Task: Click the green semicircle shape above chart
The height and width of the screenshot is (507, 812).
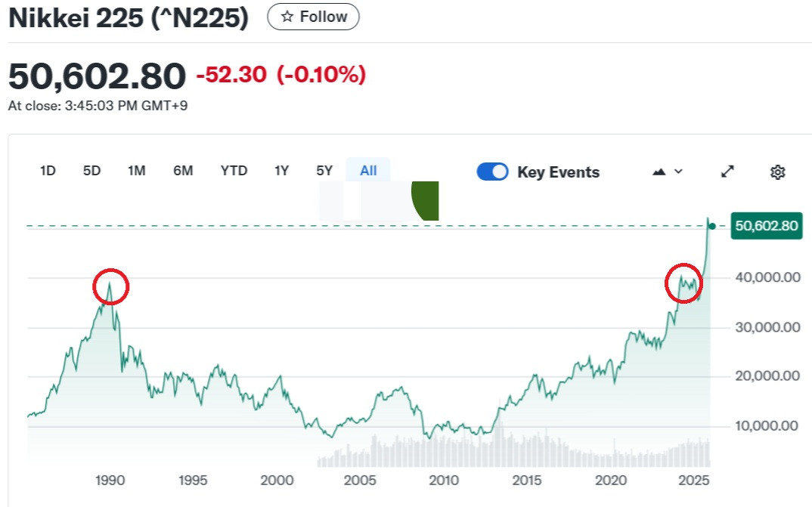Action: (x=426, y=200)
